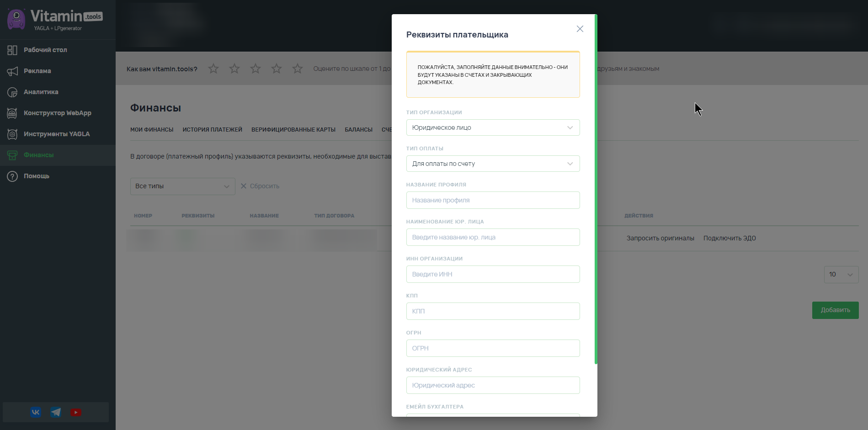Focus the Наименование юр. лица field

pyautogui.click(x=493, y=237)
